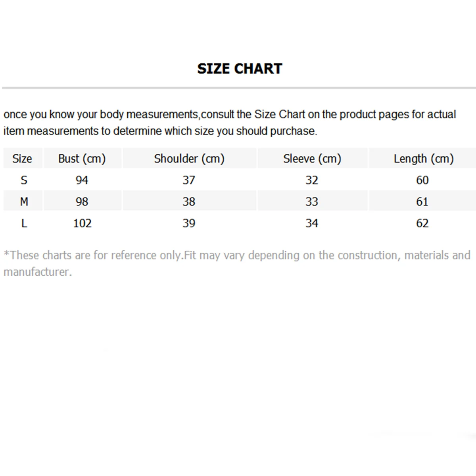The height and width of the screenshot is (476, 476).
Task: Click the M size row label
Action: pyautogui.click(x=24, y=202)
